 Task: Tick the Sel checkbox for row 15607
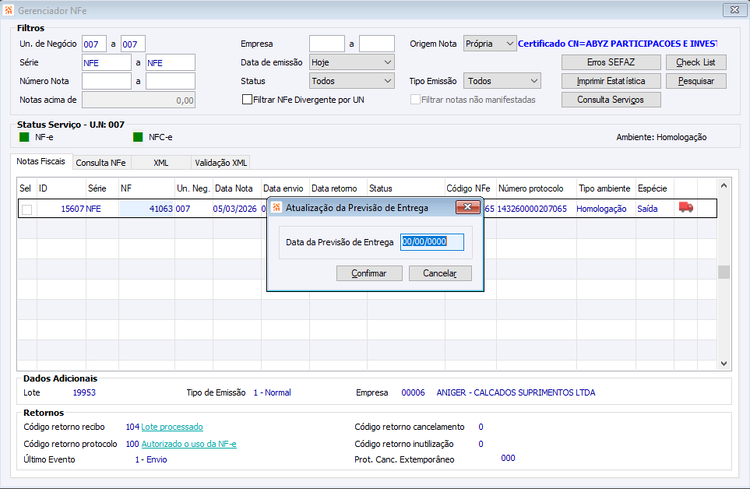click(27, 209)
